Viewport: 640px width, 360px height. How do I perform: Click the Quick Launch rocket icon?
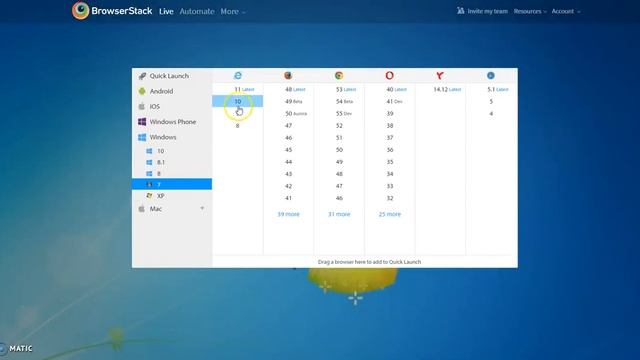[x=142, y=76]
